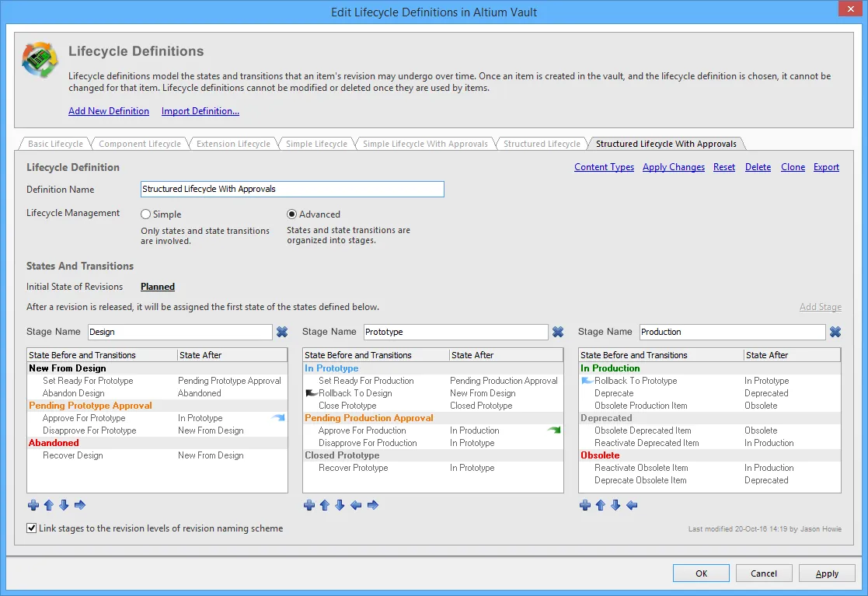Open the Content Types link
The width and height of the screenshot is (868, 596).
604,167
